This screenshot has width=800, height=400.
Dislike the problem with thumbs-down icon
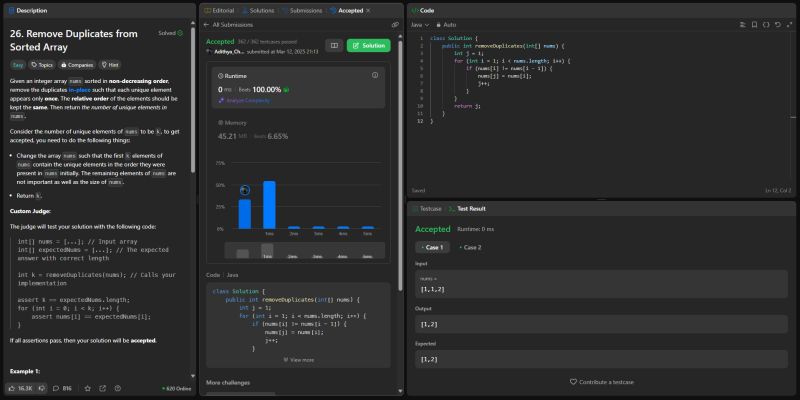point(42,388)
